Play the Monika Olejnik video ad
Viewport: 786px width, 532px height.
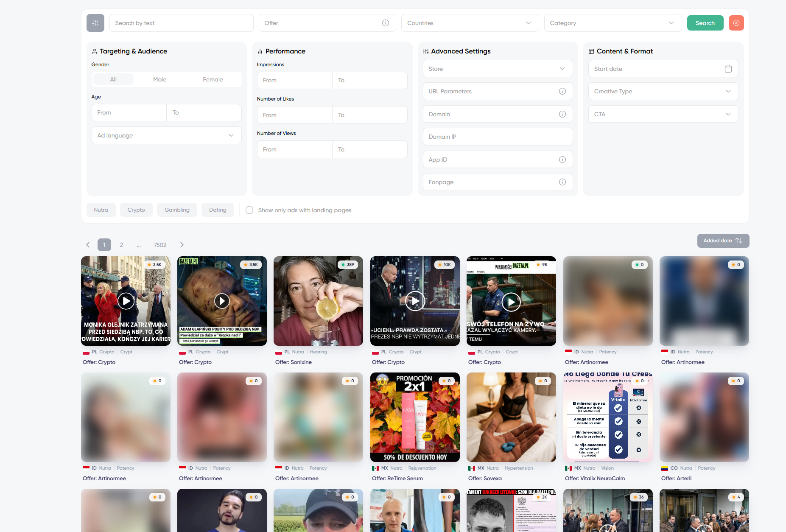pos(126,301)
